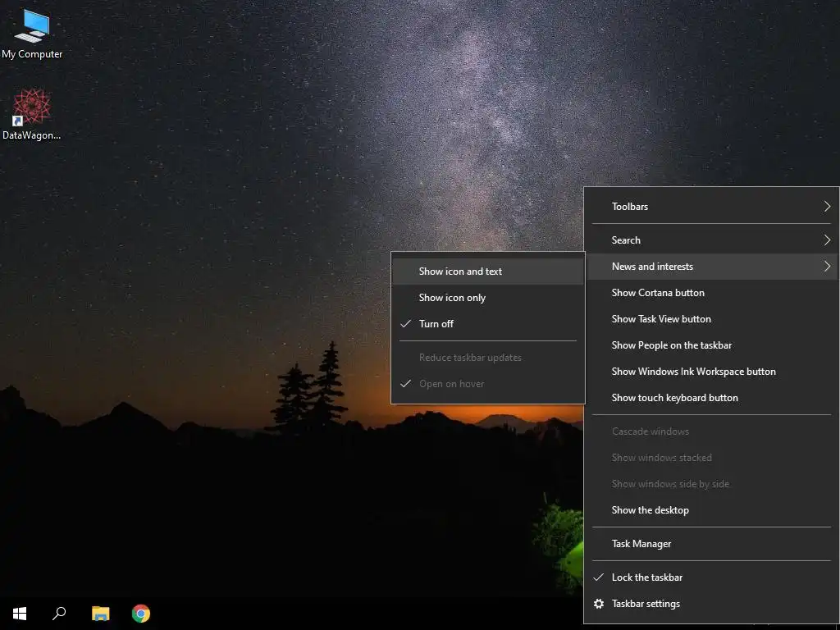The width and height of the screenshot is (840, 630).
Task: Choose Show icon and text option
Action: tap(488, 271)
